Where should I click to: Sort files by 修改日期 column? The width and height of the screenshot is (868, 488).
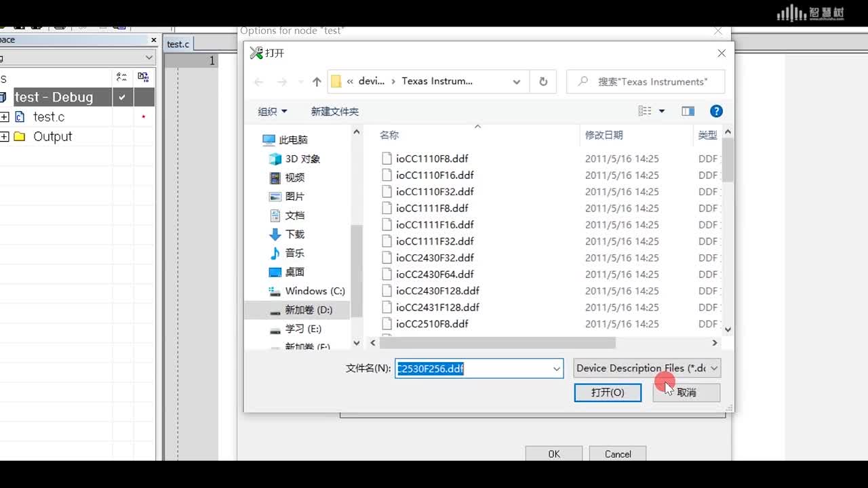tap(604, 135)
